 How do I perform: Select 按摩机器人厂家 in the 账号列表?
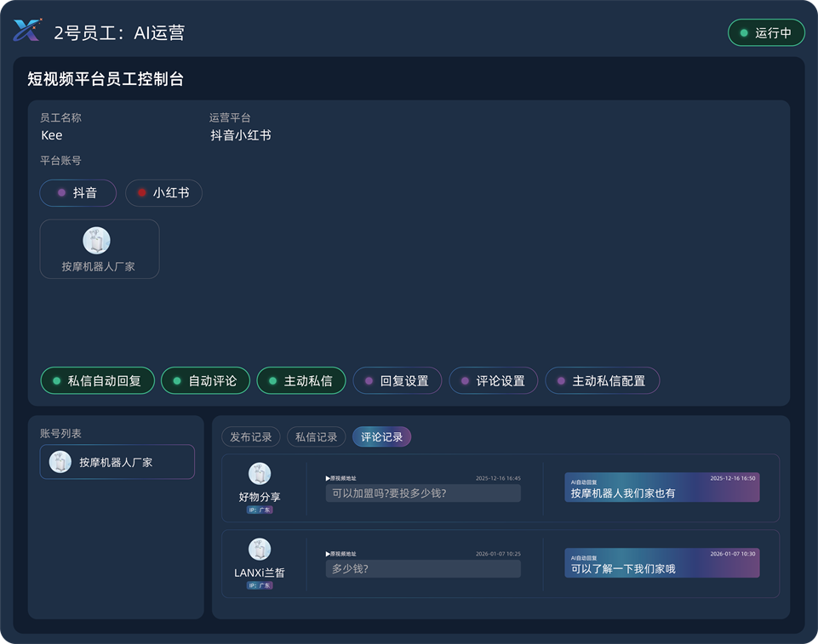pyautogui.click(x=117, y=462)
